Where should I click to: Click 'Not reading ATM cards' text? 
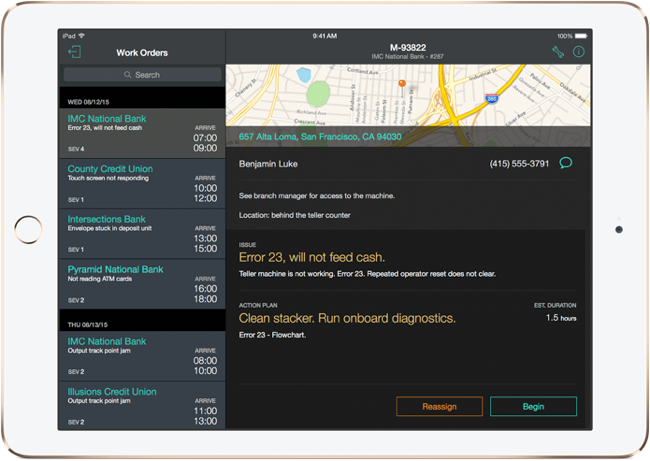coord(99,279)
